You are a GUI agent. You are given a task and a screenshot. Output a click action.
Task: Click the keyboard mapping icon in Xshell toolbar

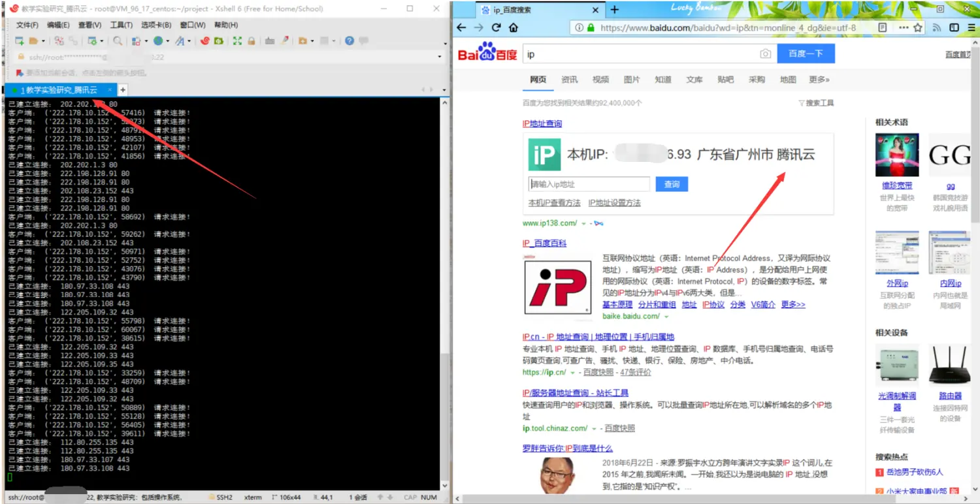(x=270, y=40)
